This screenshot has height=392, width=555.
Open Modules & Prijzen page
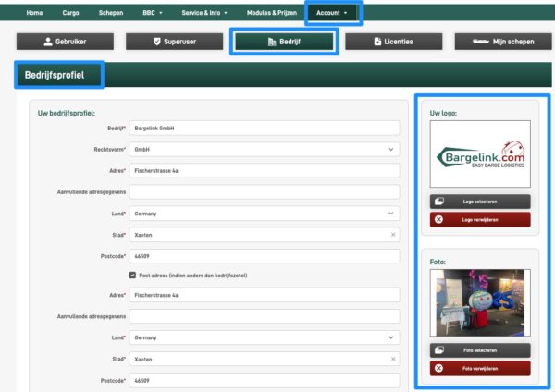click(x=271, y=13)
